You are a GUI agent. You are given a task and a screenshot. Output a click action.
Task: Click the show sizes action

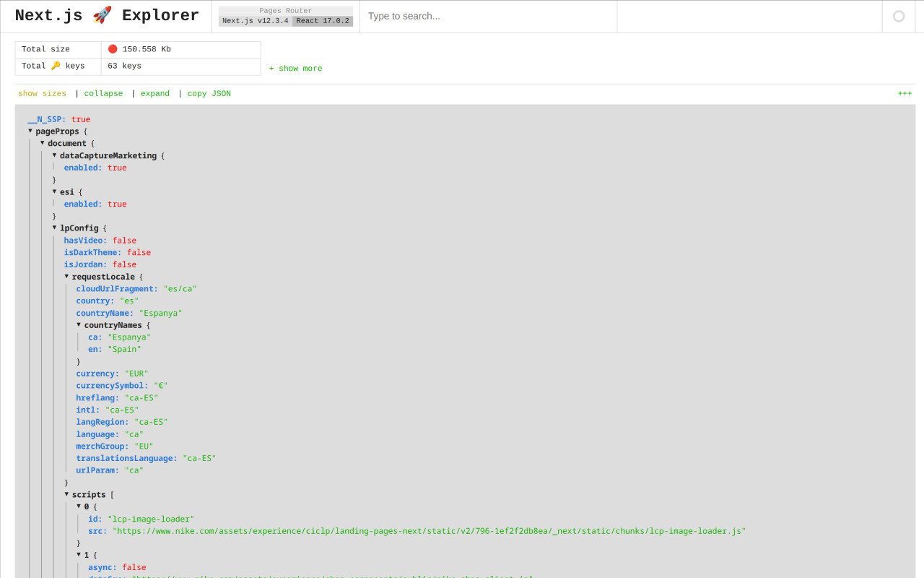tap(41, 93)
